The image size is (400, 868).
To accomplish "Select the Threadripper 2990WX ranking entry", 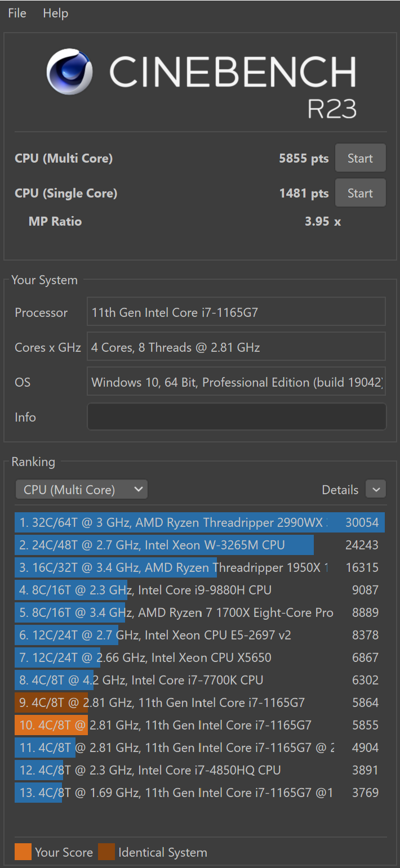I will tap(199, 522).
